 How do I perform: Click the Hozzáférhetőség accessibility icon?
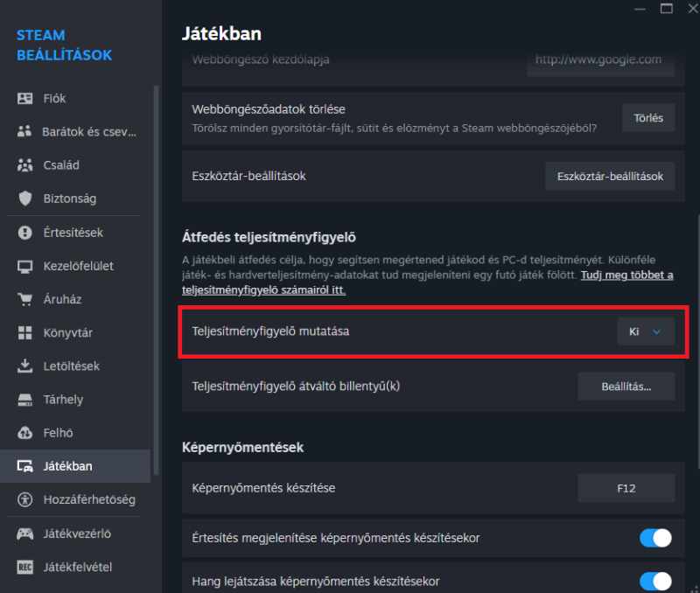[x=25, y=499]
